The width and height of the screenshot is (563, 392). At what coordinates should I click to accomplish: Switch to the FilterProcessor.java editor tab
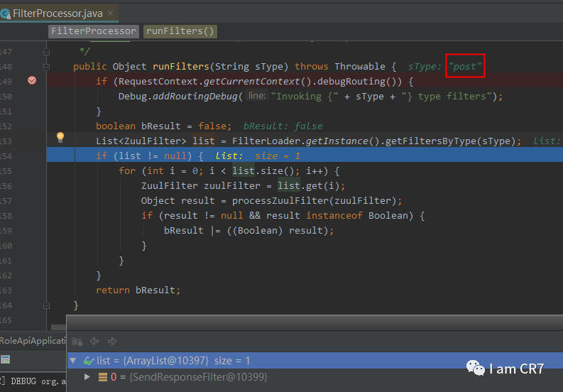[x=58, y=13]
